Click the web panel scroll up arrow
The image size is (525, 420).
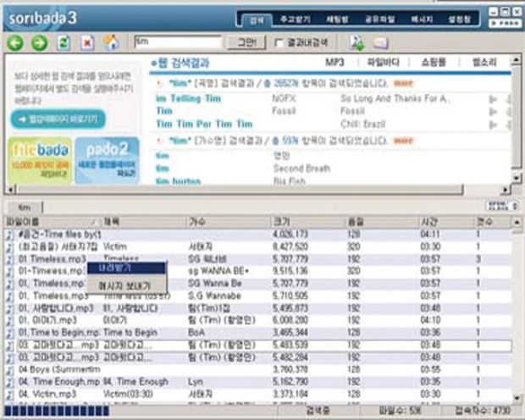click(516, 61)
